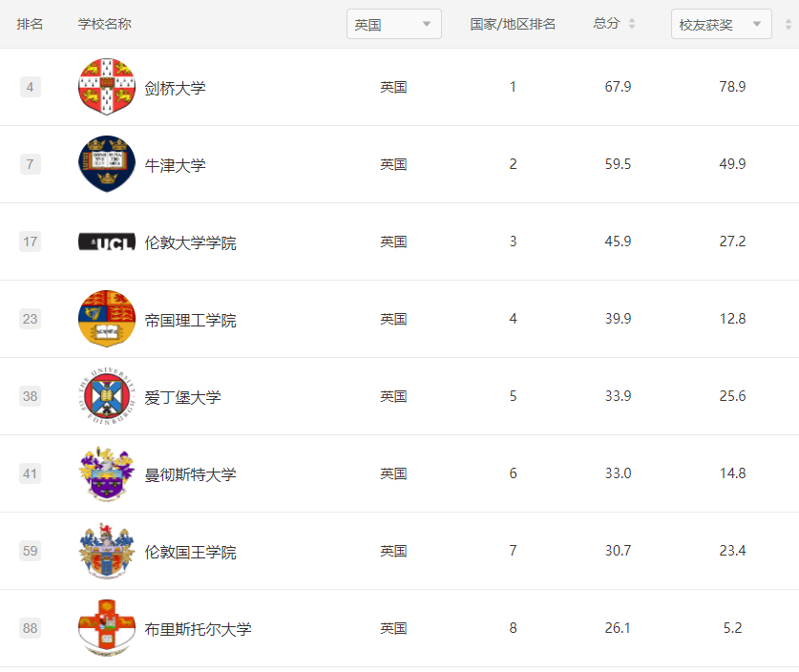Select rank badge 38 for 爱丁堡大学
Viewport: 799px width, 672px height.
[x=30, y=397]
